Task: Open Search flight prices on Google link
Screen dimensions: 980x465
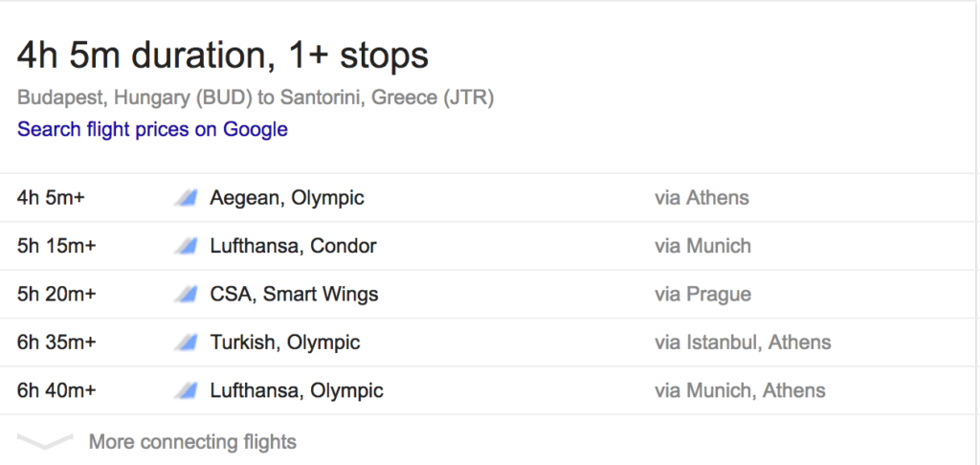Action: (x=152, y=129)
